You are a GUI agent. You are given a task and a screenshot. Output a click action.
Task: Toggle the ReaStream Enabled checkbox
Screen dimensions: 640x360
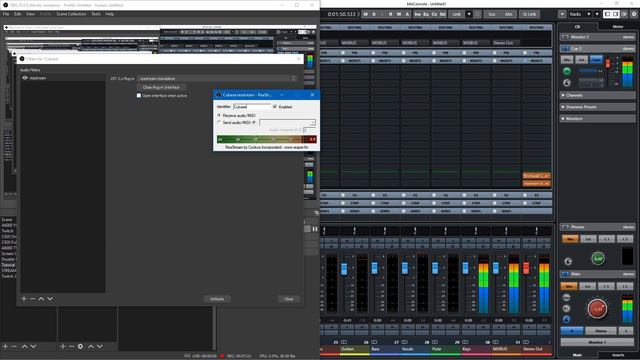click(275, 107)
